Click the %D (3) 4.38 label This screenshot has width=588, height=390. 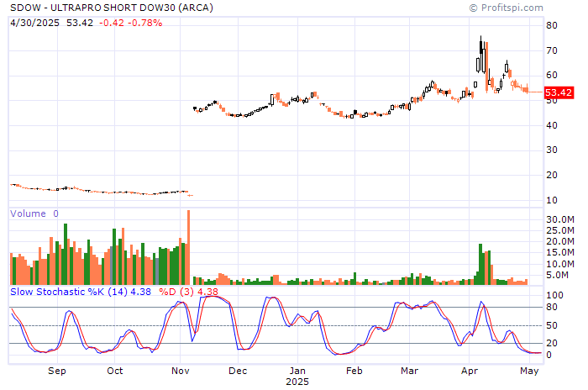[x=188, y=292]
